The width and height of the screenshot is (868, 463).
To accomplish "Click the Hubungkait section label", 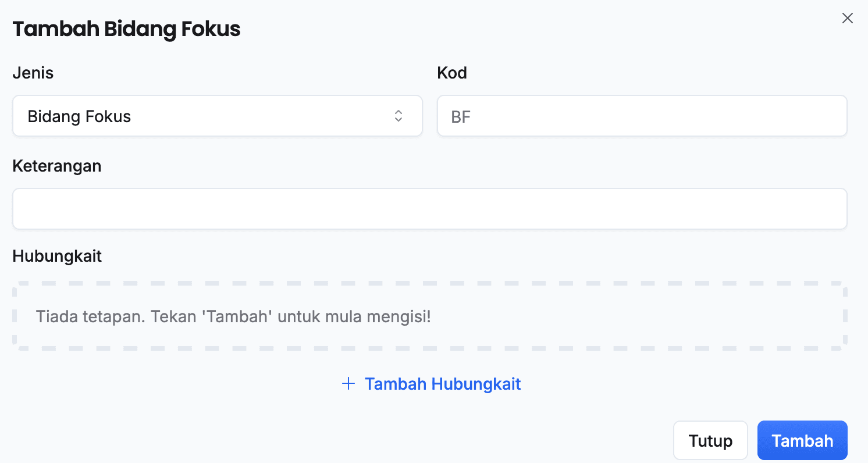I will coord(57,257).
